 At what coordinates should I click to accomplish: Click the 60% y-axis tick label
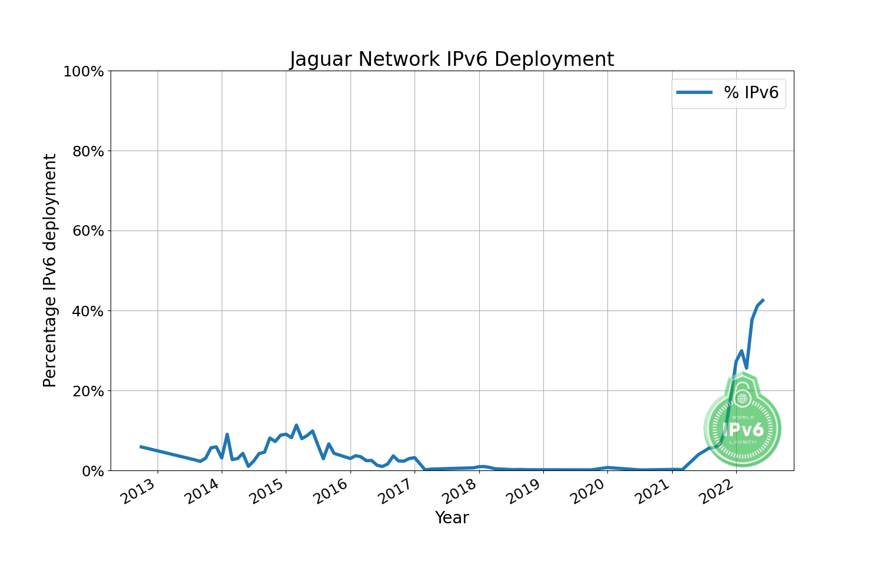87,231
